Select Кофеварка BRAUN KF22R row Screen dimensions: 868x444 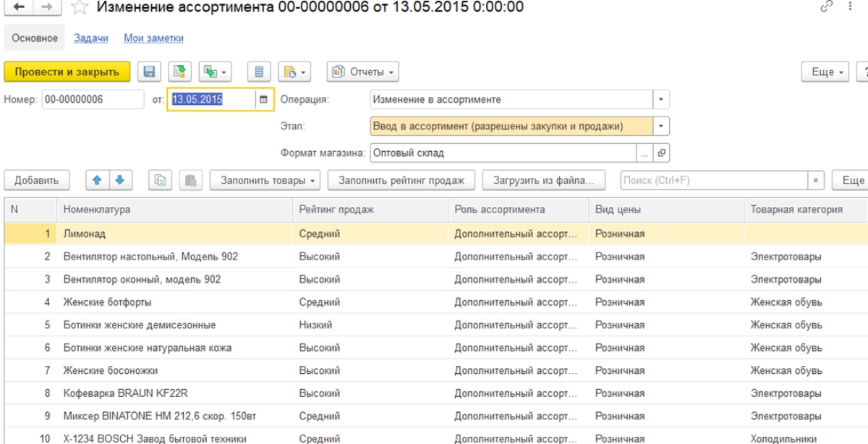click(436, 393)
